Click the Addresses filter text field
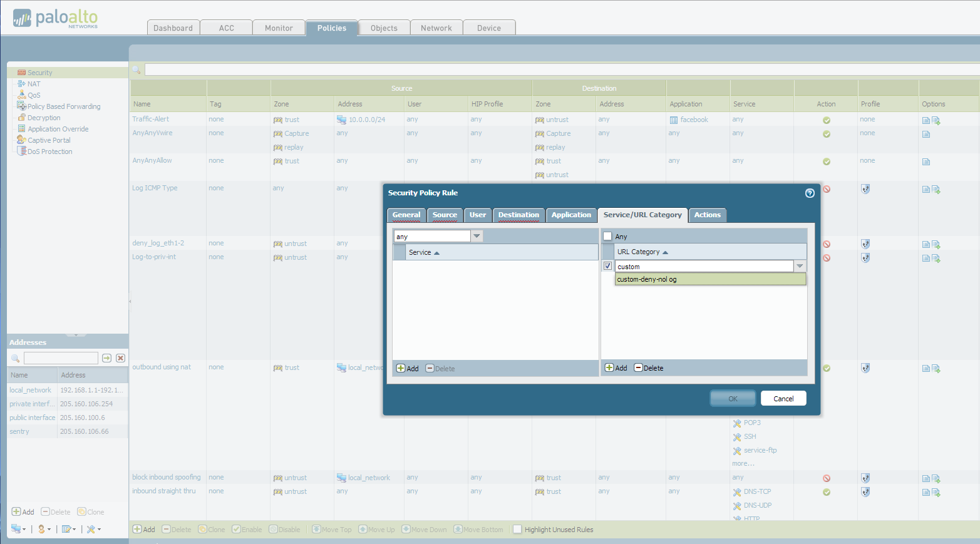The image size is (980, 544). click(x=61, y=358)
